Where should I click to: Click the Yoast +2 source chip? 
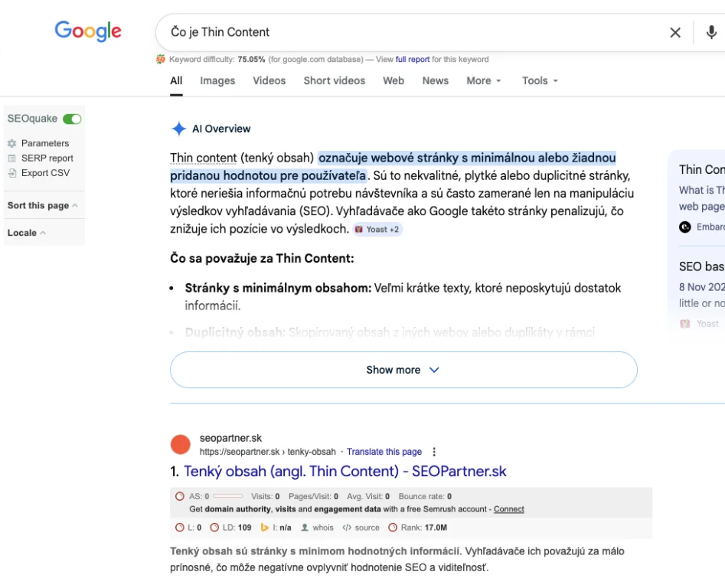[x=377, y=229]
